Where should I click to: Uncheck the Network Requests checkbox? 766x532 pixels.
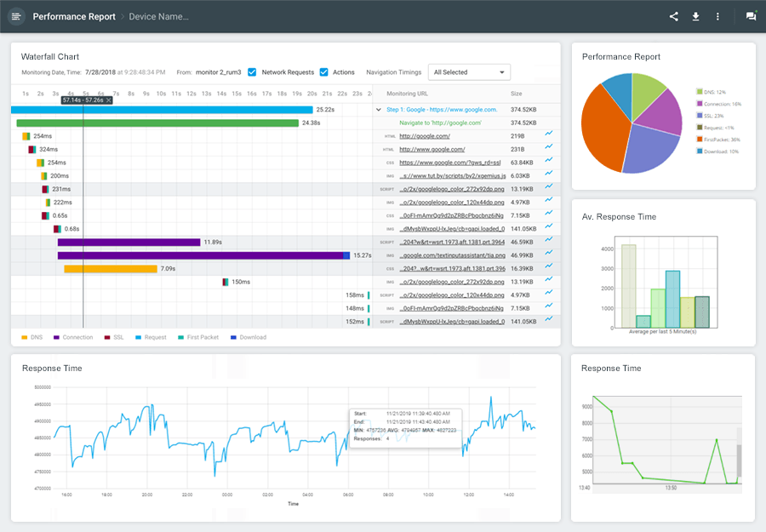251,72
